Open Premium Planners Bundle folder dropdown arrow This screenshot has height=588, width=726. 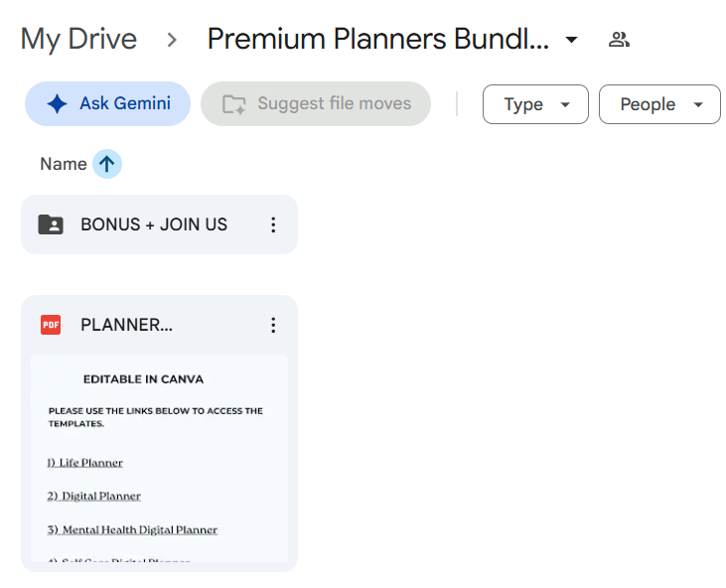(572, 40)
